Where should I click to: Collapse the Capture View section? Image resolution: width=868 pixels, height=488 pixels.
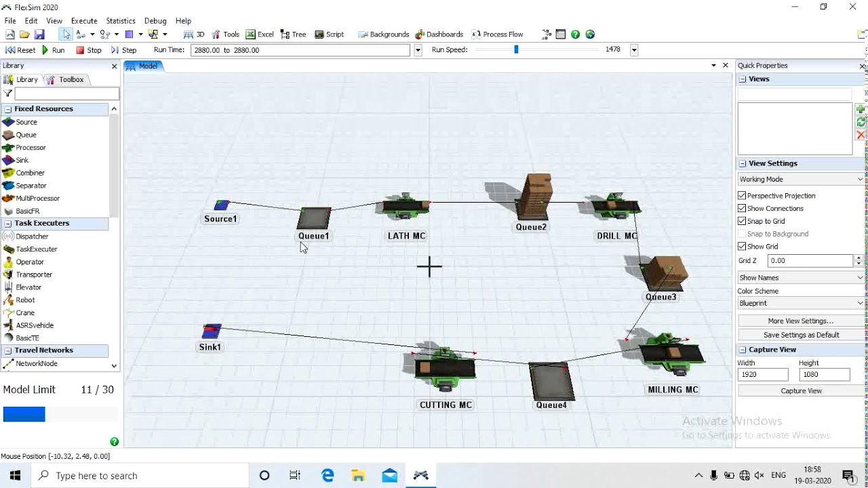pos(743,350)
